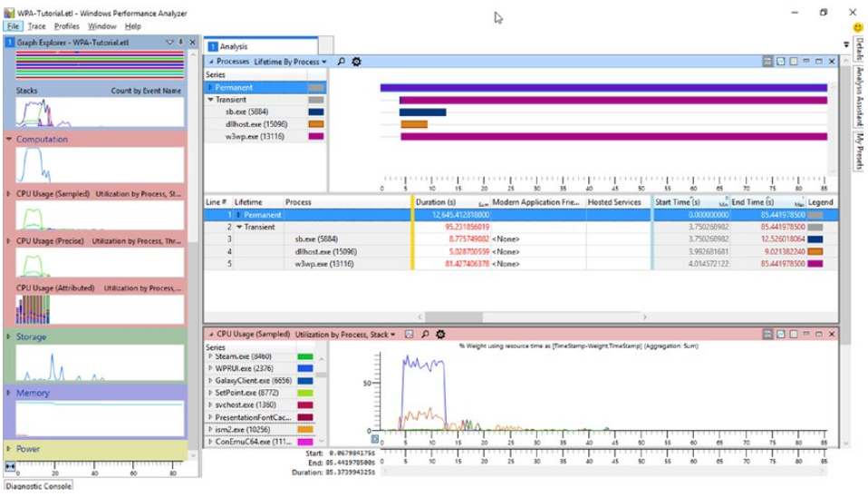Click the Stacks graph thumbnail
This screenshot has height=497, width=868.
point(100,112)
